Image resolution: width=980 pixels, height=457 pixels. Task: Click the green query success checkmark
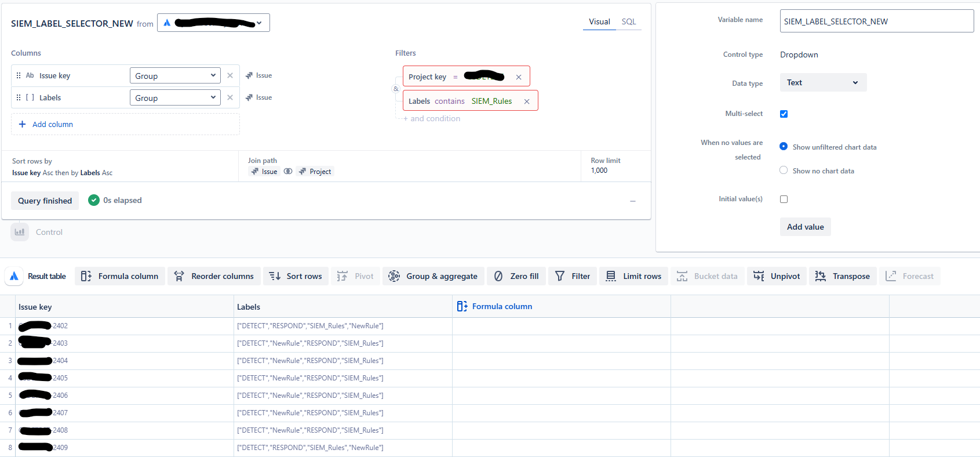[94, 200]
